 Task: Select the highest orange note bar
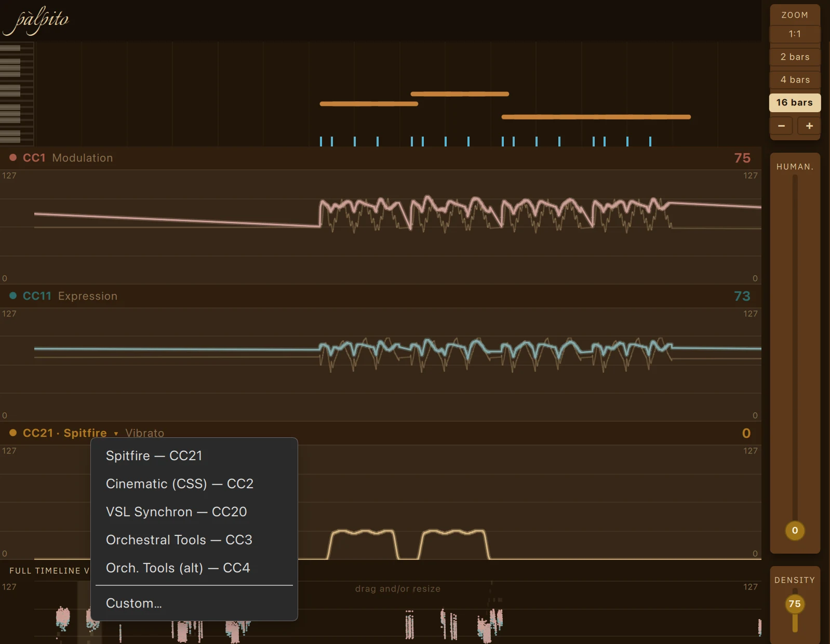[460, 94]
